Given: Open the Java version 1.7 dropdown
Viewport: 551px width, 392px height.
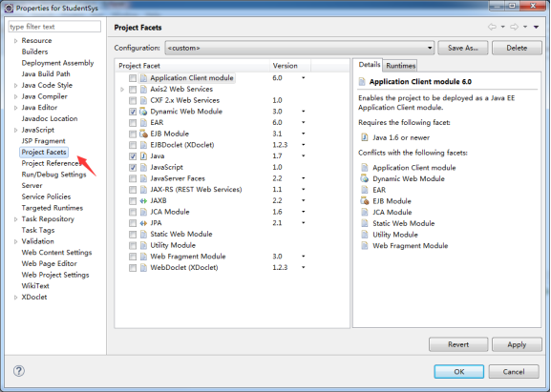Looking at the screenshot, I should pos(303,156).
